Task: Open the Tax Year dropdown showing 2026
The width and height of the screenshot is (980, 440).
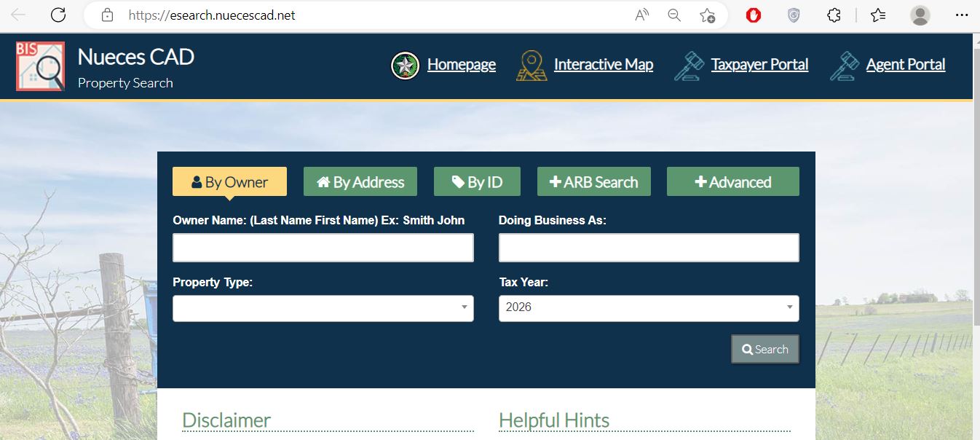Action: 648,308
